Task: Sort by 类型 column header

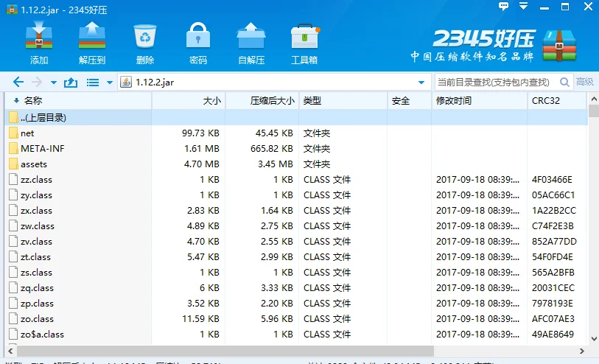Action: (343, 101)
